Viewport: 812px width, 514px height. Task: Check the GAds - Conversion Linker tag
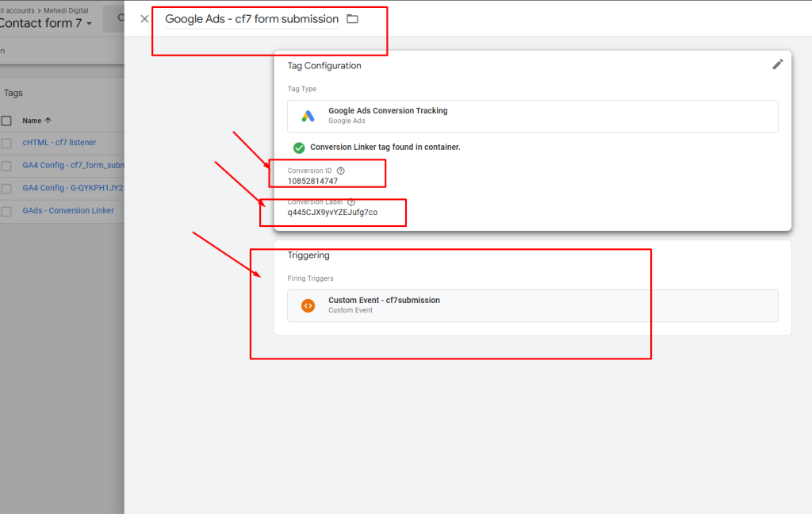pyautogui.click(x=6, y=212)
